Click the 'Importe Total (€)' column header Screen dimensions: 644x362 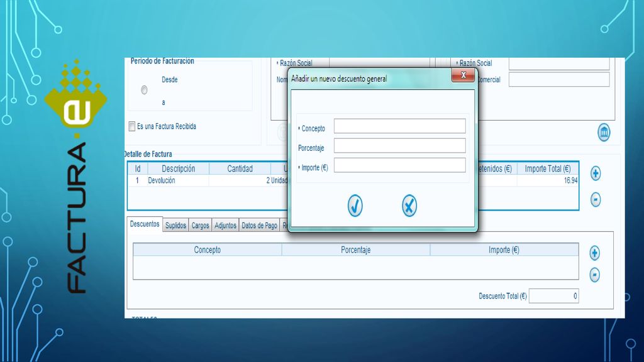pyautogui.click(x=548, y=168)
